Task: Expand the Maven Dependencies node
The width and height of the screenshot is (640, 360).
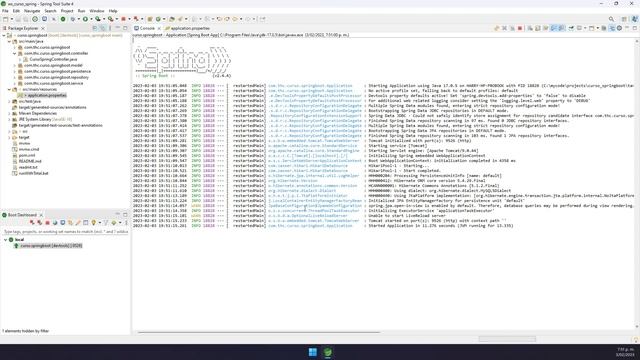Action: [x=9, y=113]
